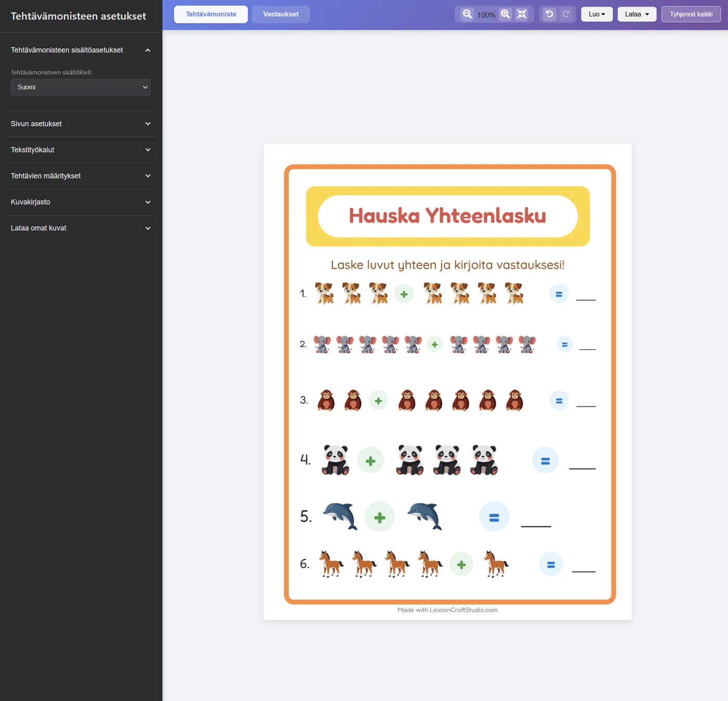Click the green plus sign in problem 4
The width and height of the screenshot is (728, 701).
(371, 461)
